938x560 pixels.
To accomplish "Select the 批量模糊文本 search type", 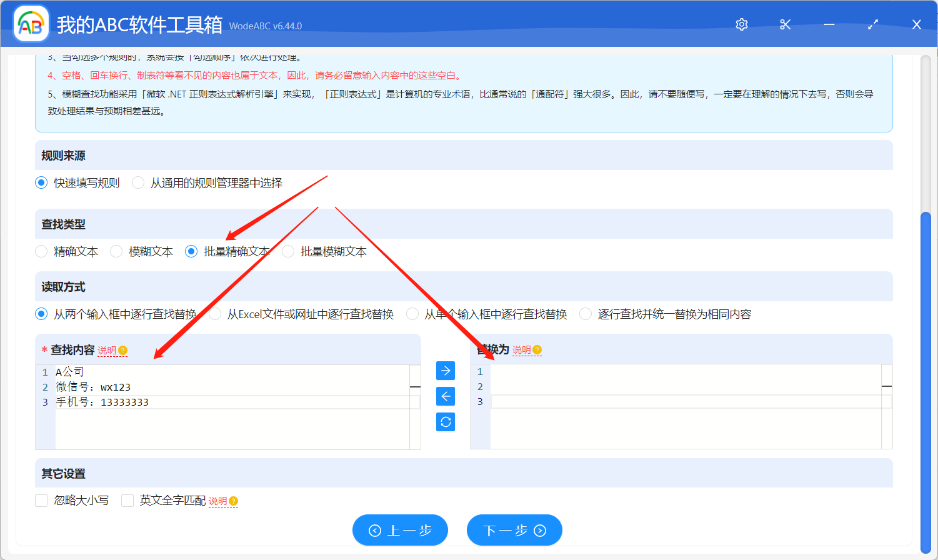I will pos(287,251).
